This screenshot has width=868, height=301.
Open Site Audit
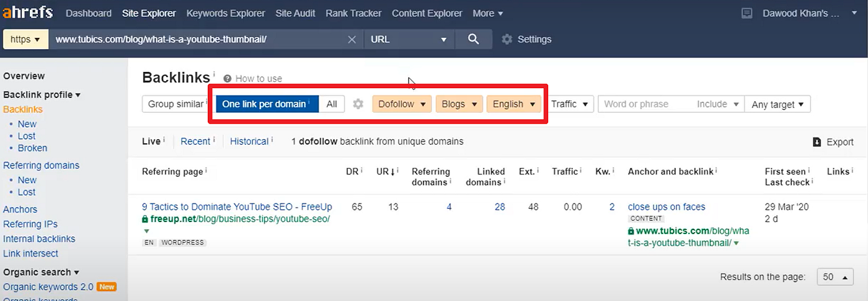pos(295,13)
